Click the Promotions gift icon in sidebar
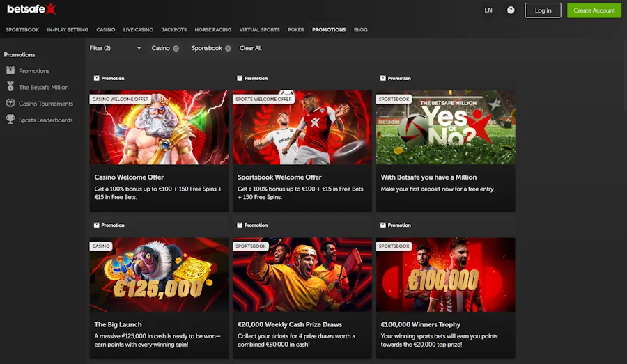The image size is (627, 364). point(10,70)
